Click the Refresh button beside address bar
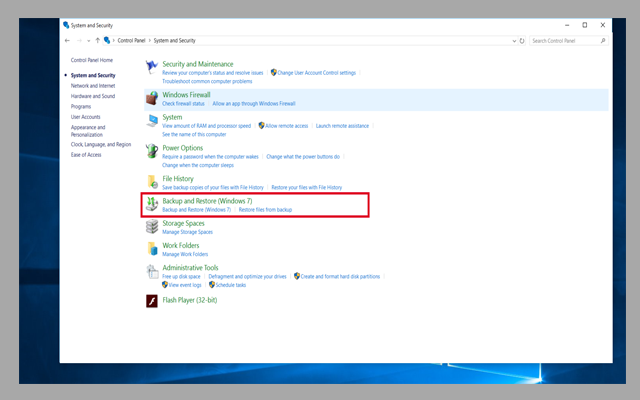The height and width of the screenshot is (400, 640). pyautogui.click(x=522, y=41)
